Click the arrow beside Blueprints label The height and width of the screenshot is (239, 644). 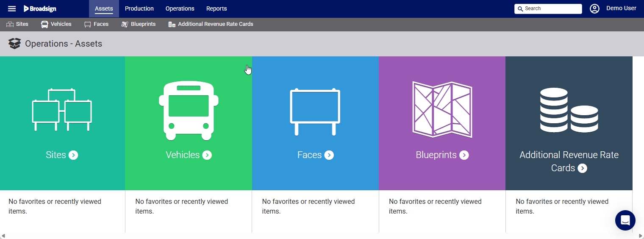(464, 155)
